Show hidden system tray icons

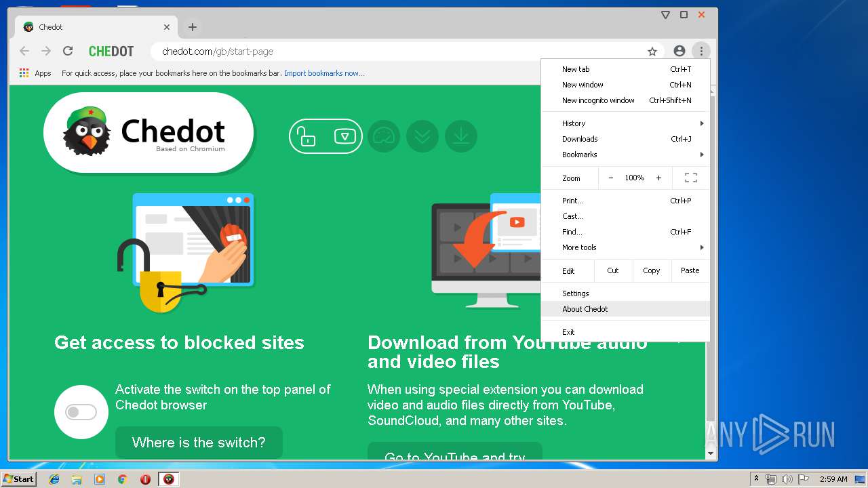click(x=756, y=479)
